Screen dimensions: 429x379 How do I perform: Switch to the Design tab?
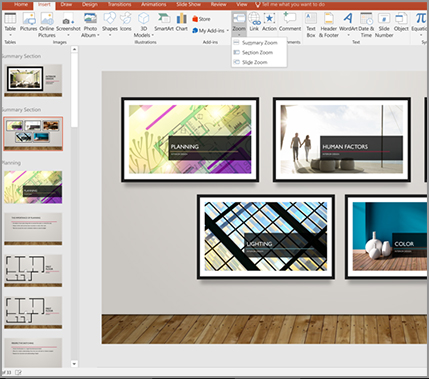[x=90, y=4]
